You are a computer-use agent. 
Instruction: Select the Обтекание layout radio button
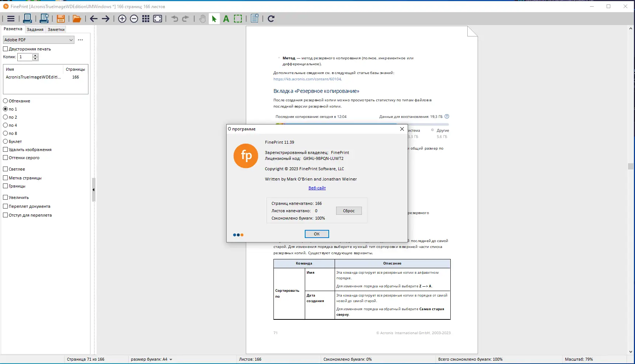point(6,101)
